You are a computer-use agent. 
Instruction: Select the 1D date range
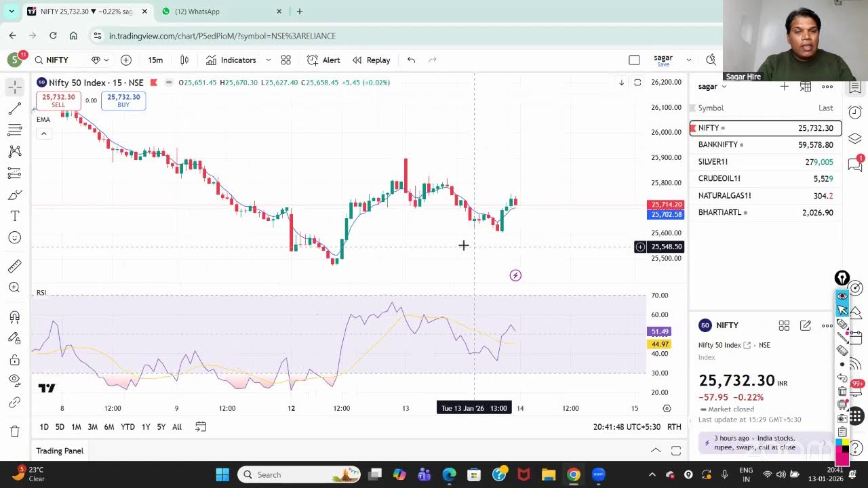point(44,426)
